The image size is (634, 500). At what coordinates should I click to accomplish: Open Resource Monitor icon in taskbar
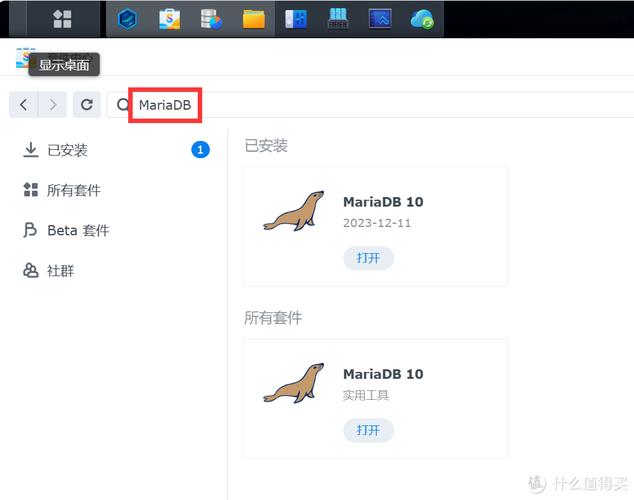pyautogui.click(x=380, y=19)
